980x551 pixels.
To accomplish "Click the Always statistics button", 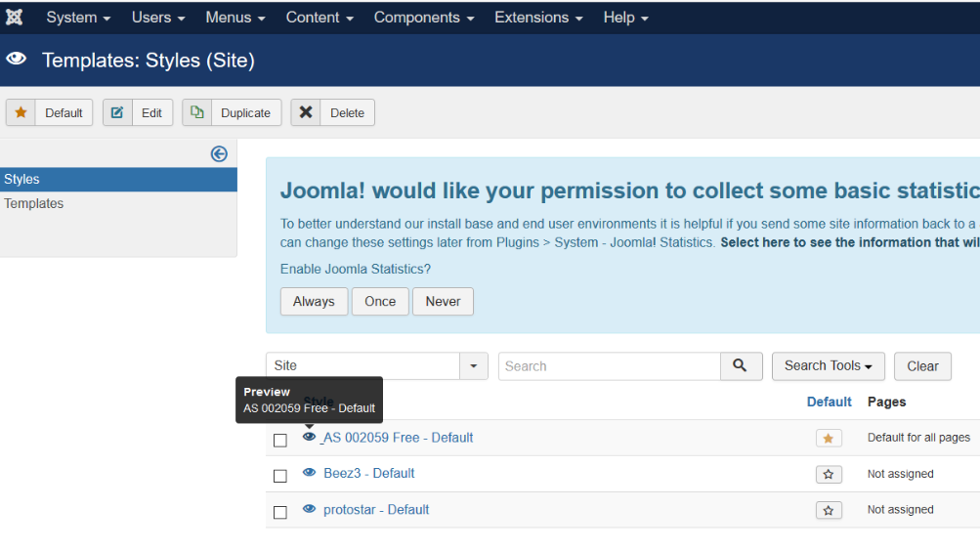I will point(314,301).
